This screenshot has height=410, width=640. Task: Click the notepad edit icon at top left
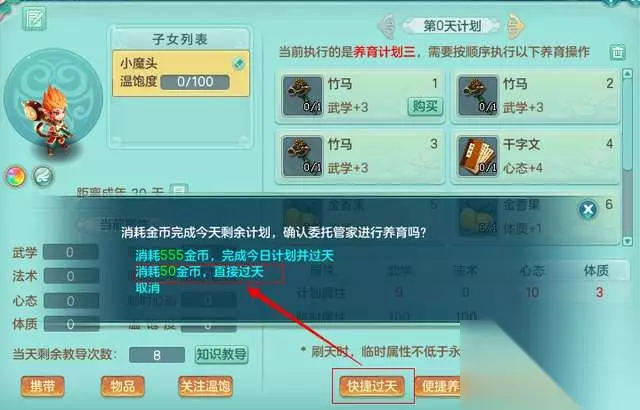coord(34,18)
